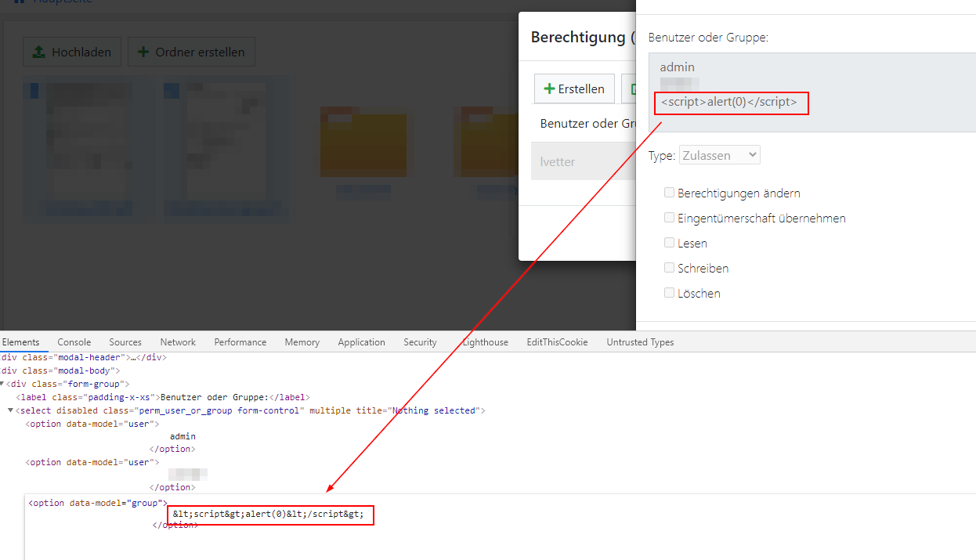Select the label padding-x-xs line

163,397
